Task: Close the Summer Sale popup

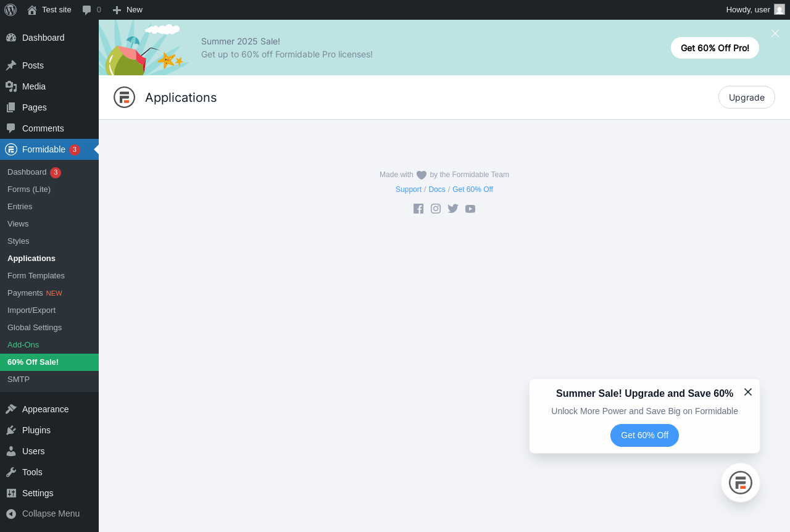Action: click(748, 392)
